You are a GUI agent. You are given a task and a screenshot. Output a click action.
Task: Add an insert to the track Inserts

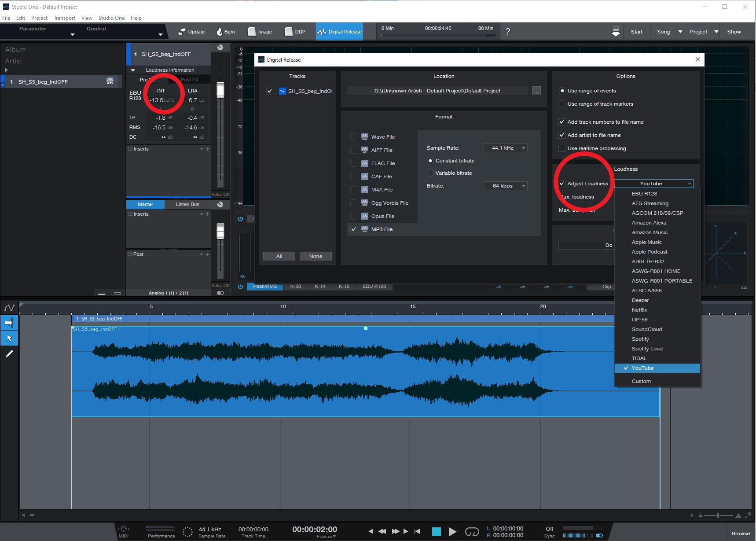pyautogui.click(x=207, y=149)
